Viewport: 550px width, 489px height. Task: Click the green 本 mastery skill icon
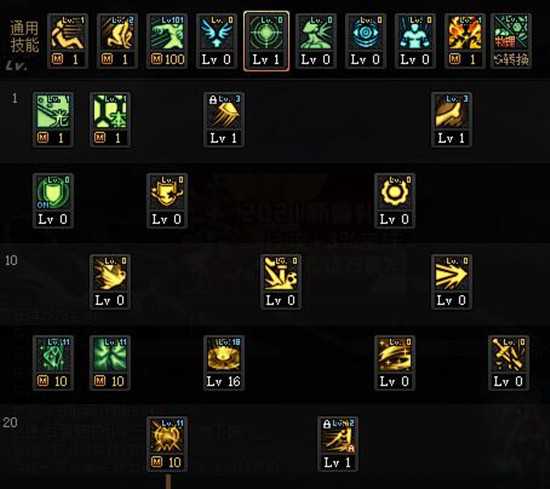click(x=110, y=120)
